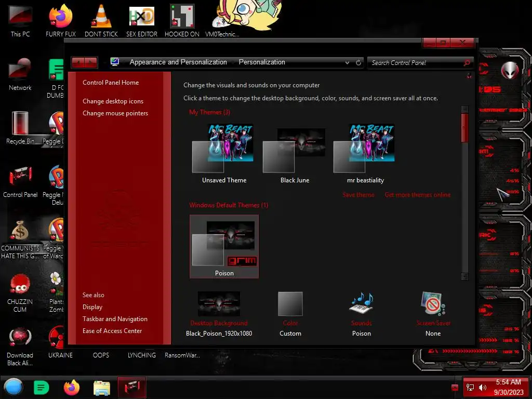
Task: Go forward with the navigation arrow
Action: click(91, 62)
